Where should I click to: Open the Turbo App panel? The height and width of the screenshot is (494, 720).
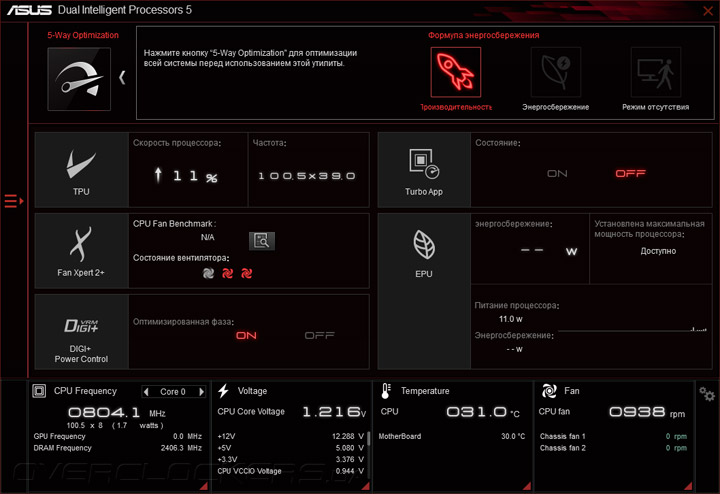[424, 170]
